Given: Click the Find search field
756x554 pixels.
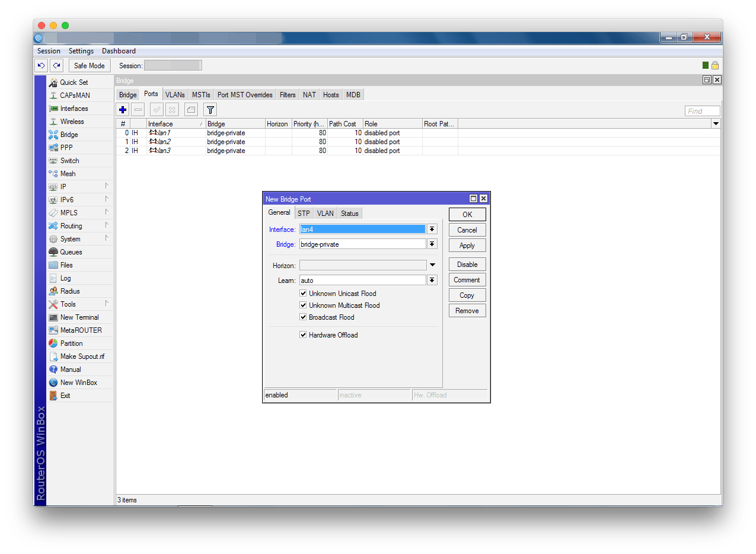Looking at the screenshot, I should point(702,111).
